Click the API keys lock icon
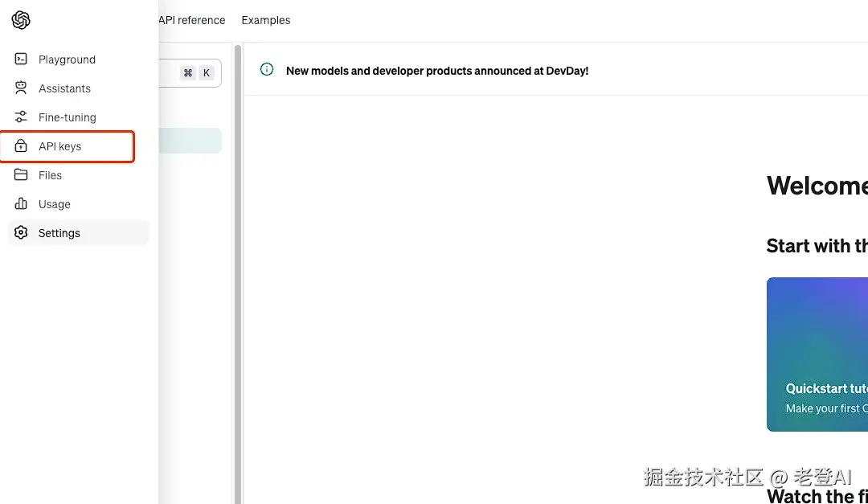Screen dimensions: 868x504 click(21, 145)
